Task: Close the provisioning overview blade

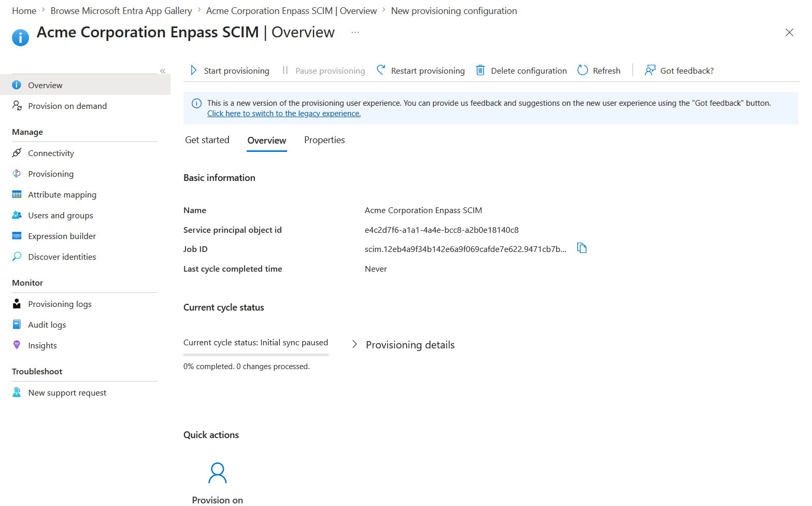Action: (789, 33)
